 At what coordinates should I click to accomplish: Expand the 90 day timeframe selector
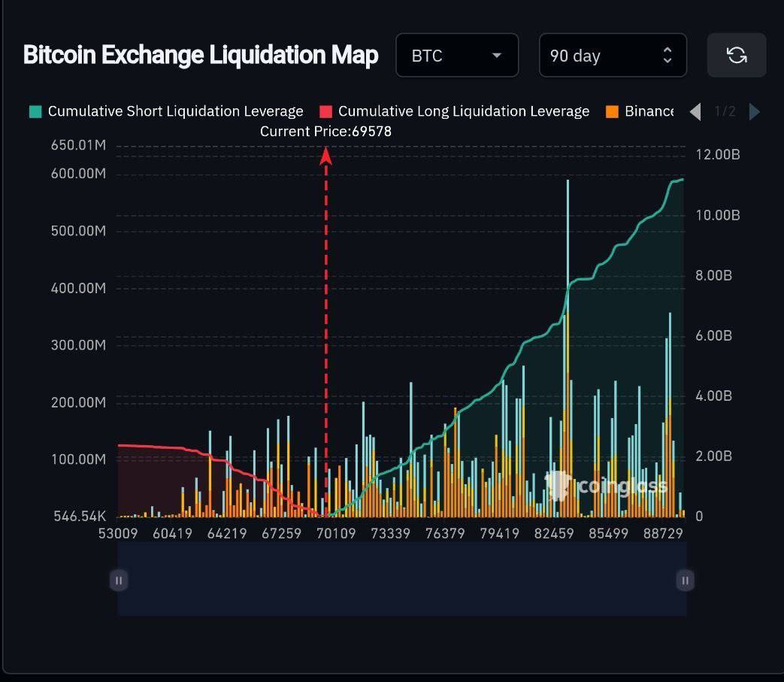[612, 56]
